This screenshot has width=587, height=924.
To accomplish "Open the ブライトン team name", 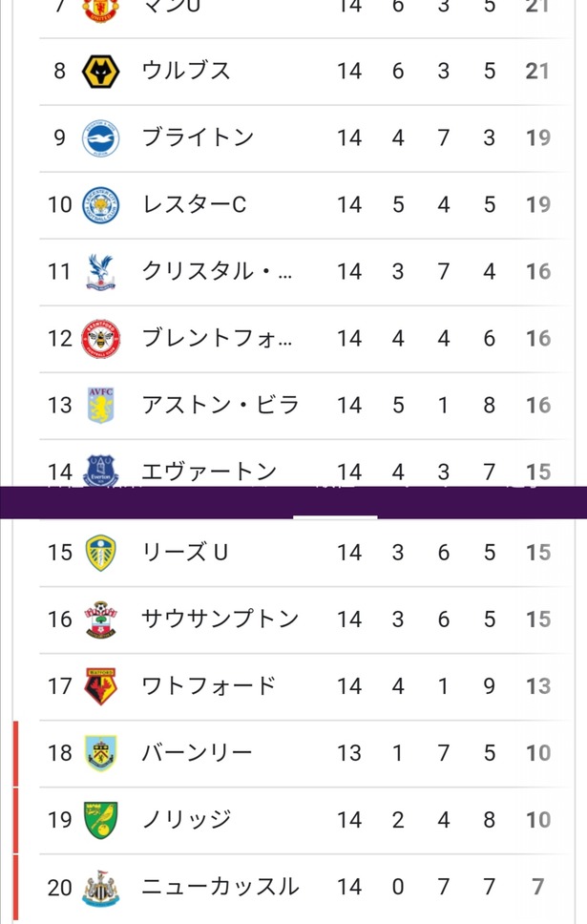I will pyautogui.click(x=198, y=137).
